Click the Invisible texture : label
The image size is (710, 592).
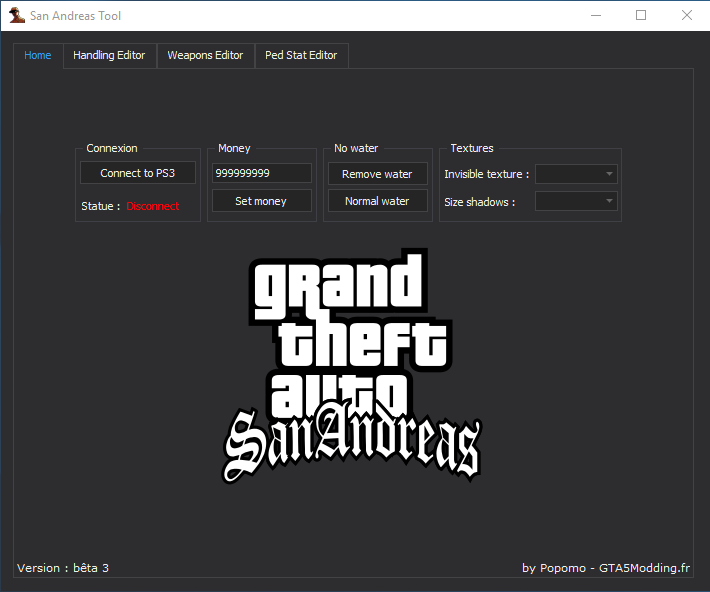tap(486, 174)
